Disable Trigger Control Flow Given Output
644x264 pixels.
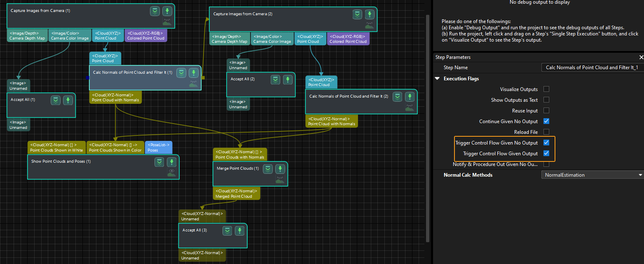click(546, 154)
